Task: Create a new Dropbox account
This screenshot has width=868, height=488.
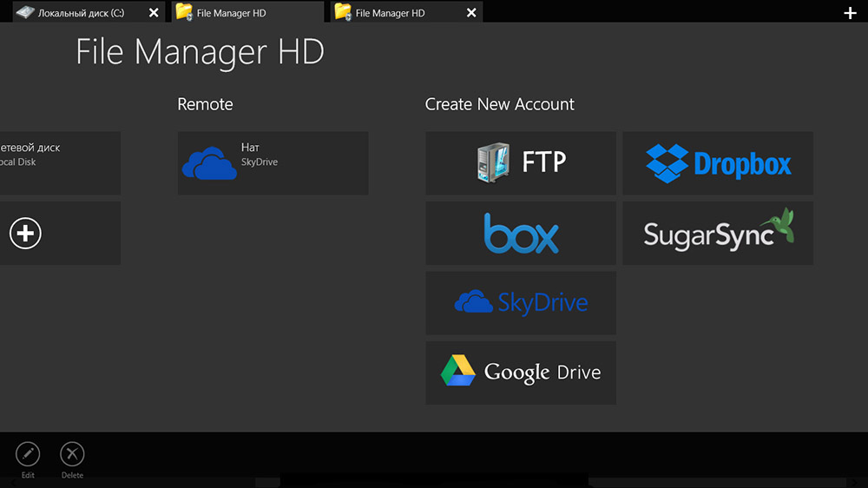Action: pos(718,163)
